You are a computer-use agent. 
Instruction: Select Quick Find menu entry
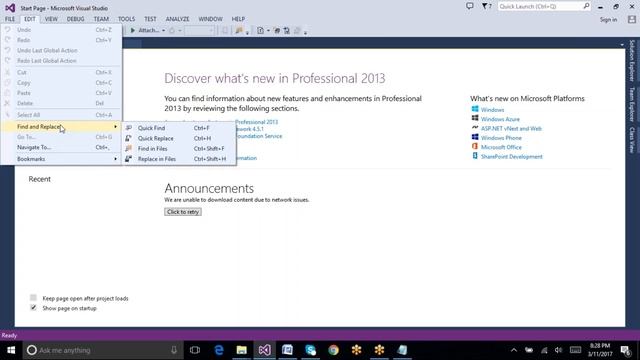[179, 128]
